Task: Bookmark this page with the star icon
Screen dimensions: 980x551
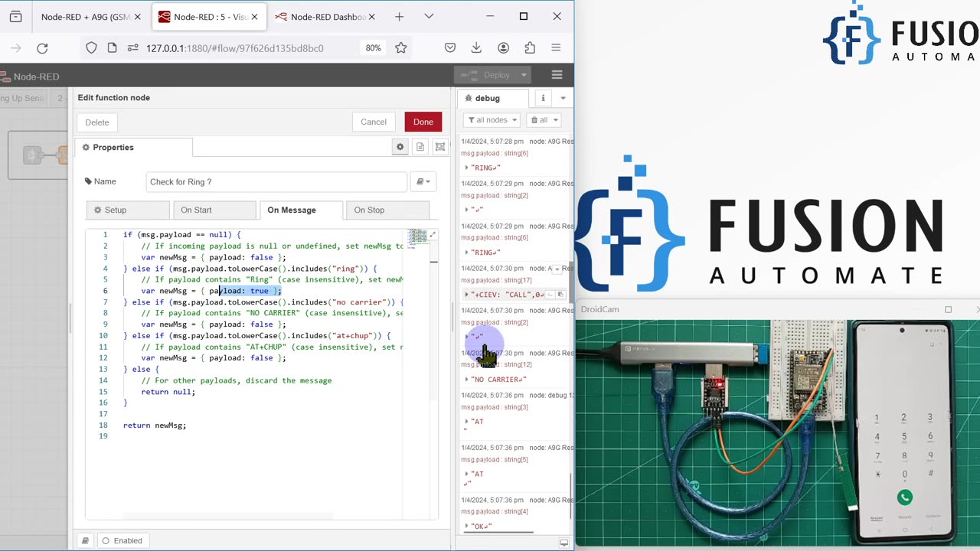Action: (400, 48)
